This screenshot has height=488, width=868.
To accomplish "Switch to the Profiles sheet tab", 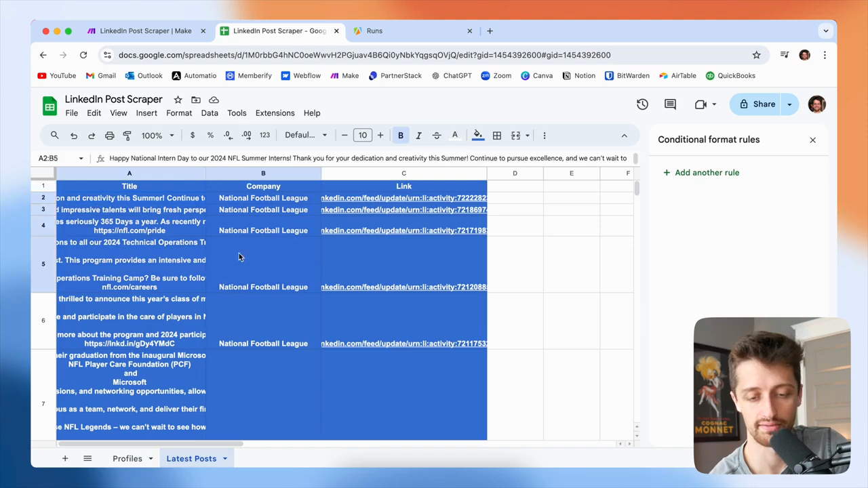I will click(127, 459).
